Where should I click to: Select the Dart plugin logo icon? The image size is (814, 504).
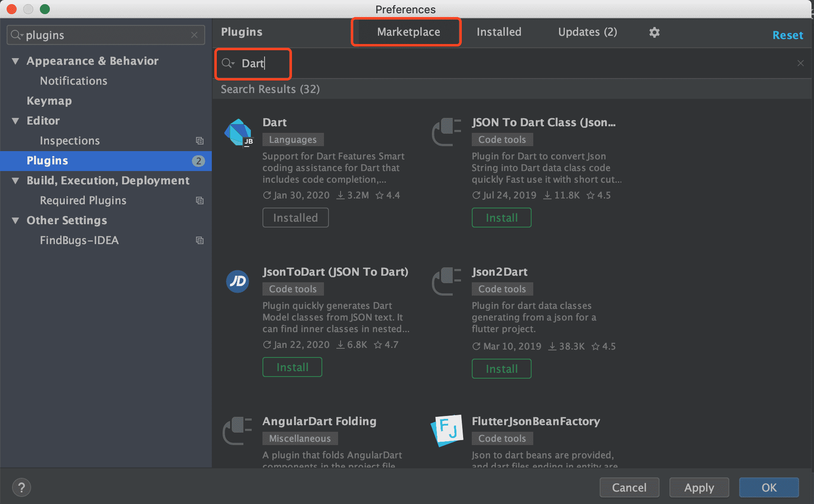(239, 133)
